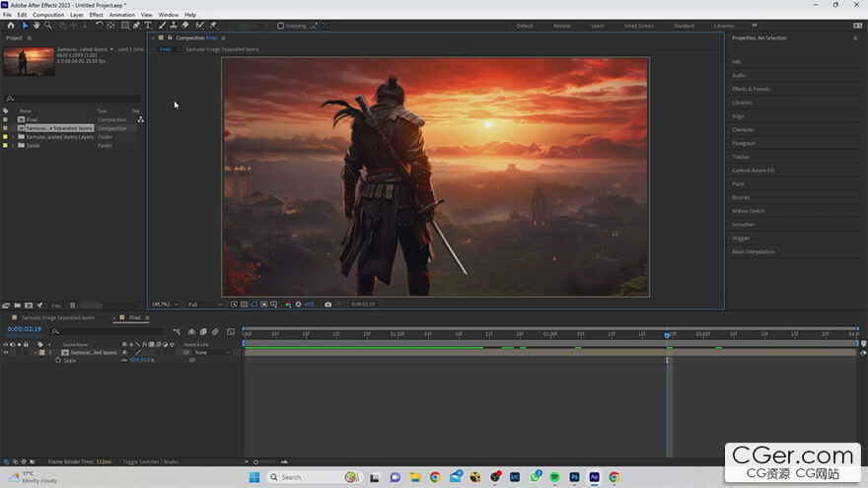Viewport: 868px width, 488px height.
Task: Click the show channel color icon
Action: [x=288, y=305]
